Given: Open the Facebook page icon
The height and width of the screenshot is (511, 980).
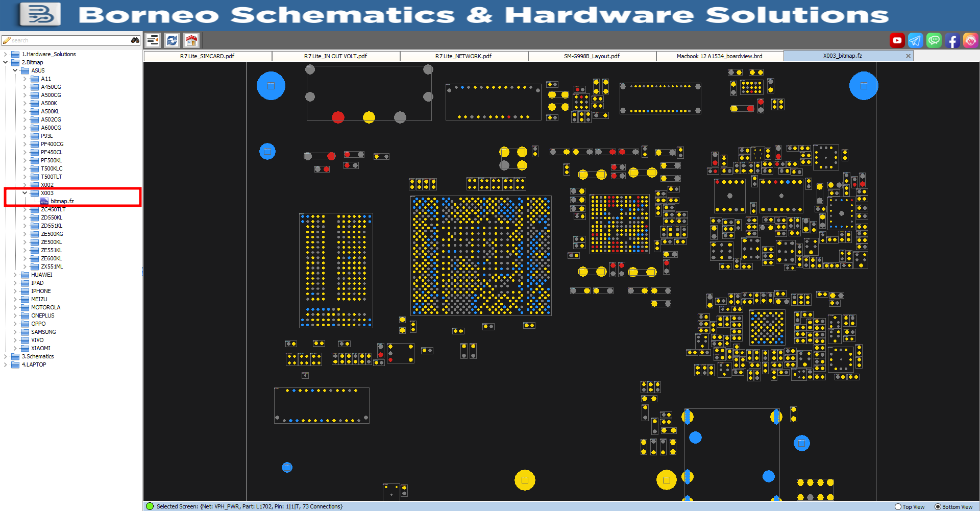Looking at the screenshot, I should tap(952, 40).
